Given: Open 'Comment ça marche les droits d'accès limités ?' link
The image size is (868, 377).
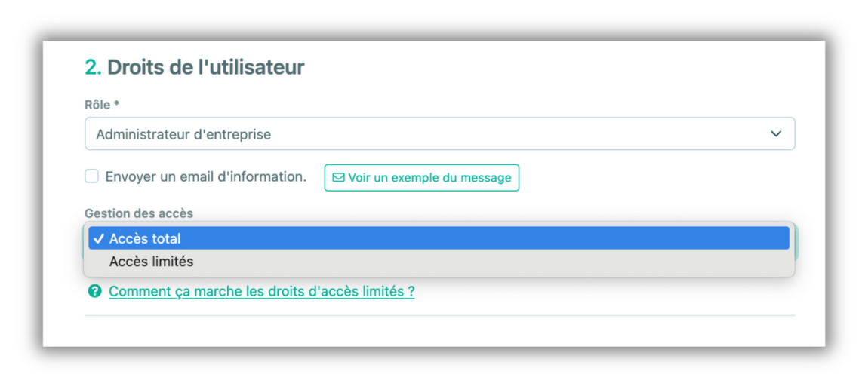Looking at the screenshot, I should (261, 291).
